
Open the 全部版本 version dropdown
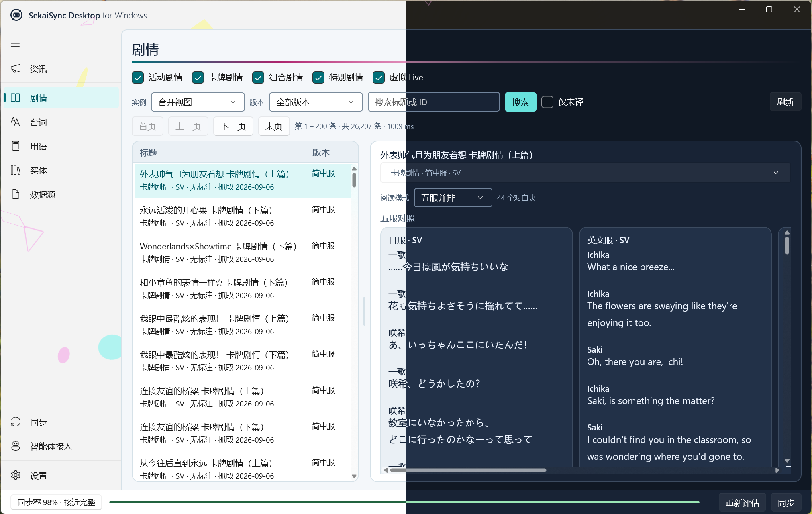(x=316, y=102)
